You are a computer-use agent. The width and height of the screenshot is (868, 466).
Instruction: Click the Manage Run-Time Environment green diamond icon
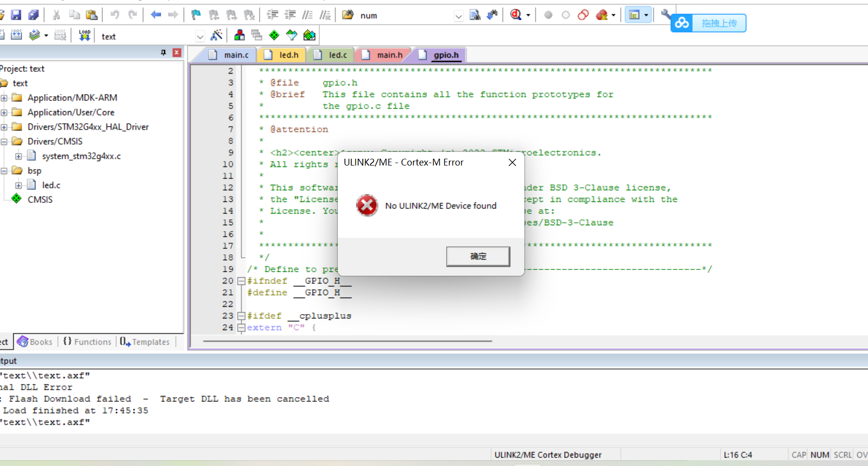(x=274, y=35)
